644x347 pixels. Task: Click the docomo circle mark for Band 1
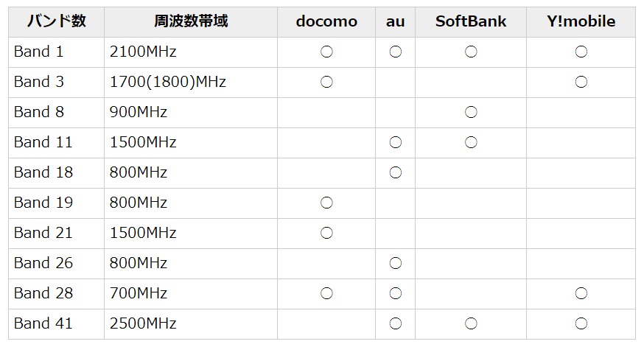tap(326, 52)
